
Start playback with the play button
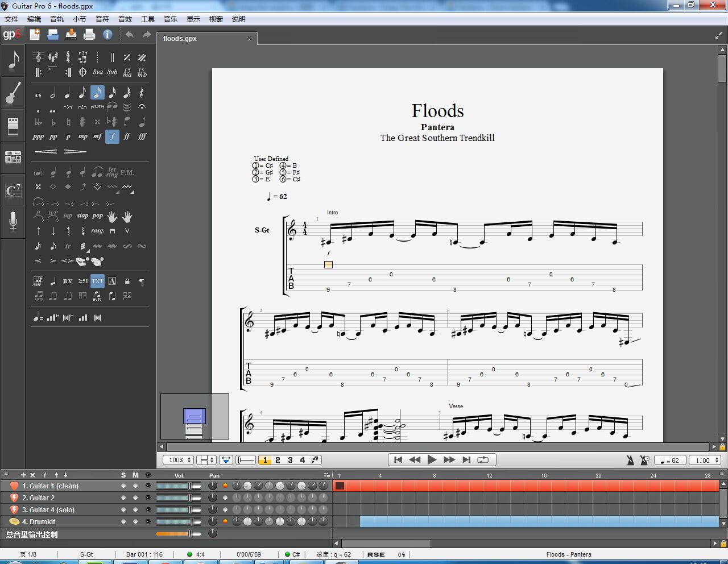click(432, 459)
